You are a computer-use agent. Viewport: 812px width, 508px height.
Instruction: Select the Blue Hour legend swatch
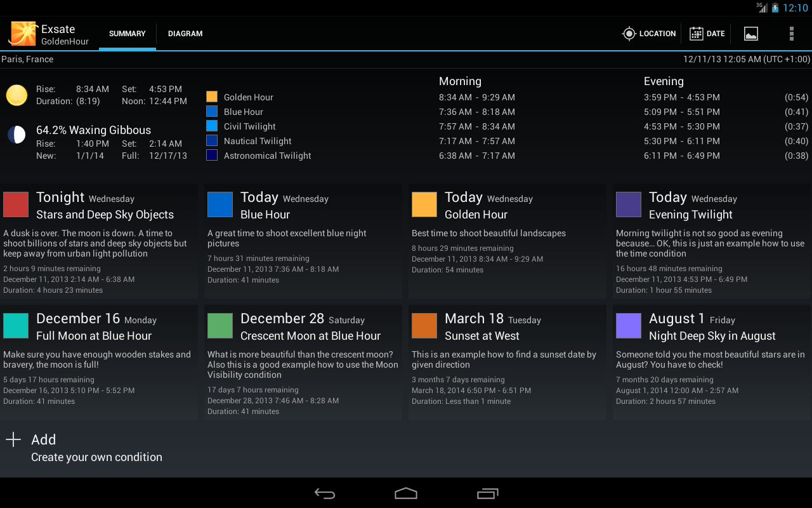point(212,111)
